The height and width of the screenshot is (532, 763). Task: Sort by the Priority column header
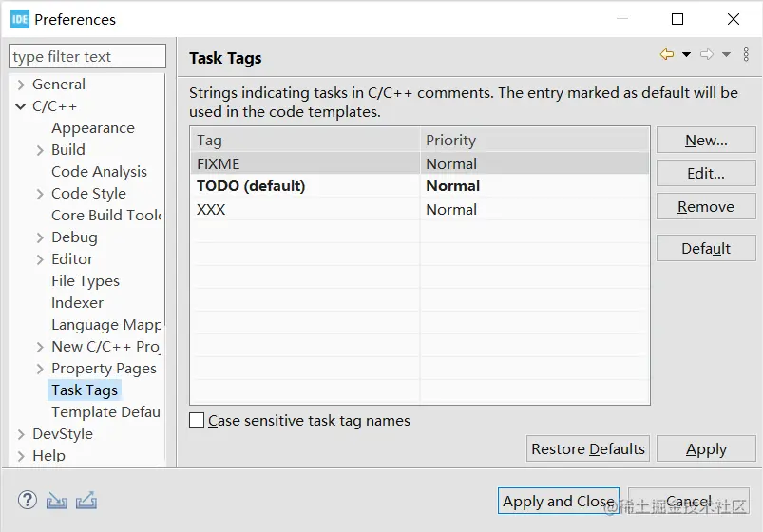[x=534, y=141]
